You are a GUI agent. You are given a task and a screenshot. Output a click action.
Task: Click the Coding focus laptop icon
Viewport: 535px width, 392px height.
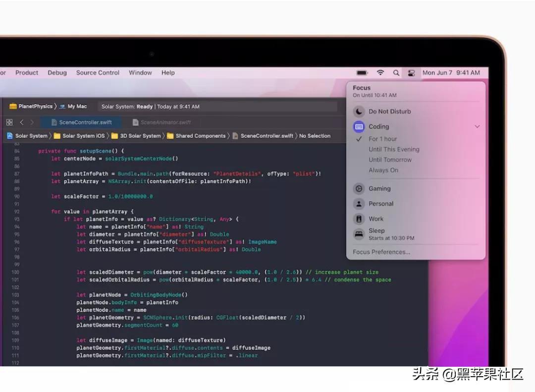pos(359,127)
